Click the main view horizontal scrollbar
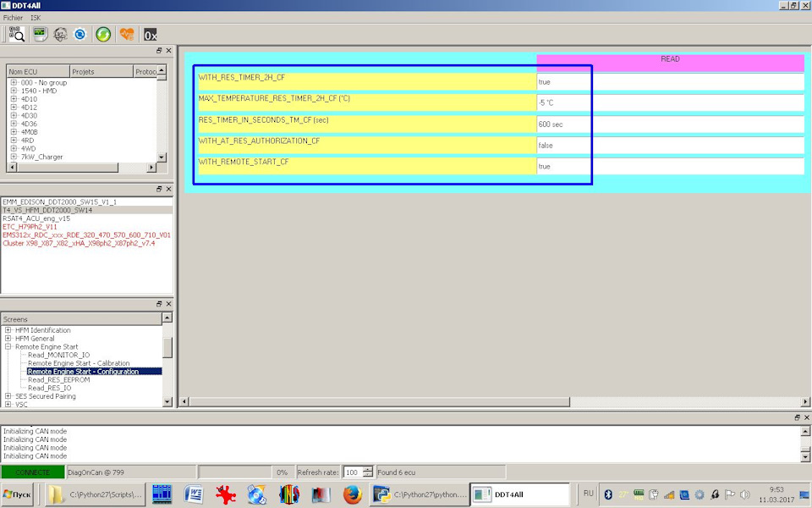The height and width of the screenshot is (508, 812). [x=380, y=401]
